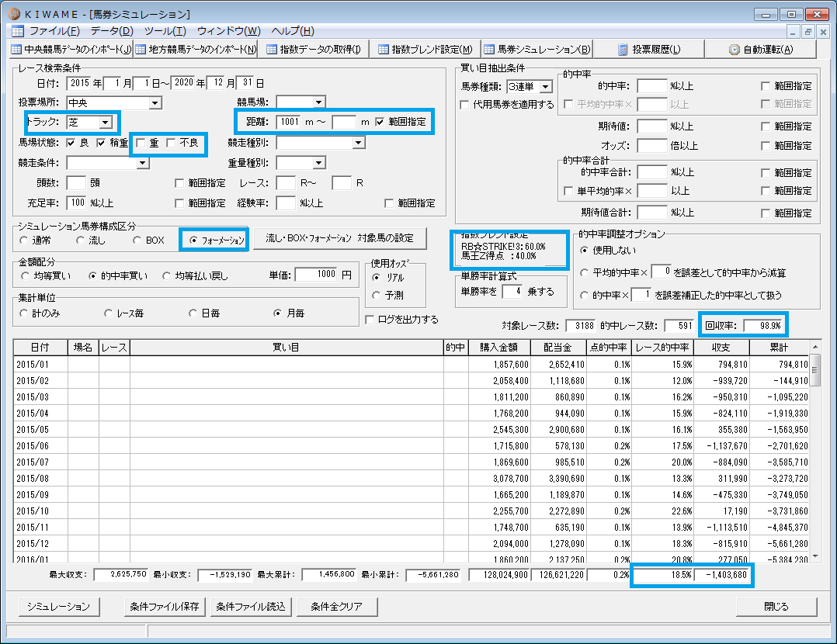Select 予測 odds radio button
This screenshot has width=837, height=644.
click(x=377, y=295)
